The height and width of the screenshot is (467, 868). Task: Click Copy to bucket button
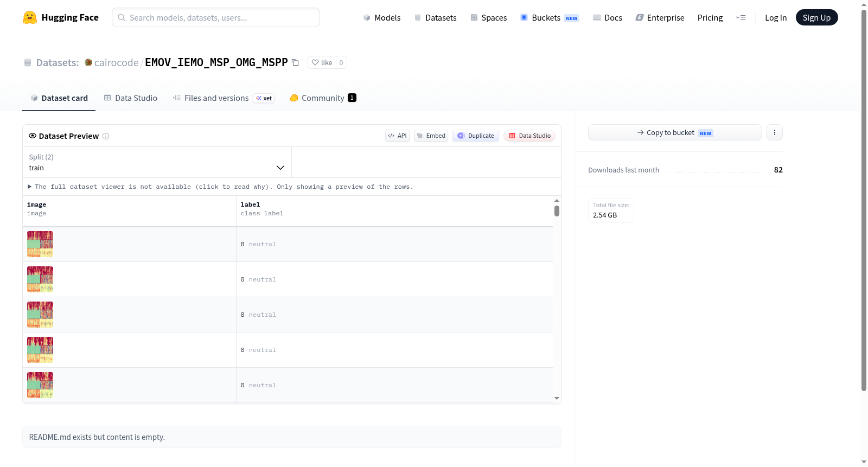point(675,132)
